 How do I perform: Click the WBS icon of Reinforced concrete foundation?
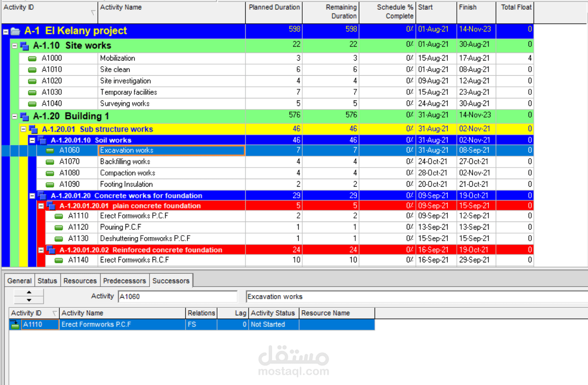pyautogui.click(x=51, y=250)
